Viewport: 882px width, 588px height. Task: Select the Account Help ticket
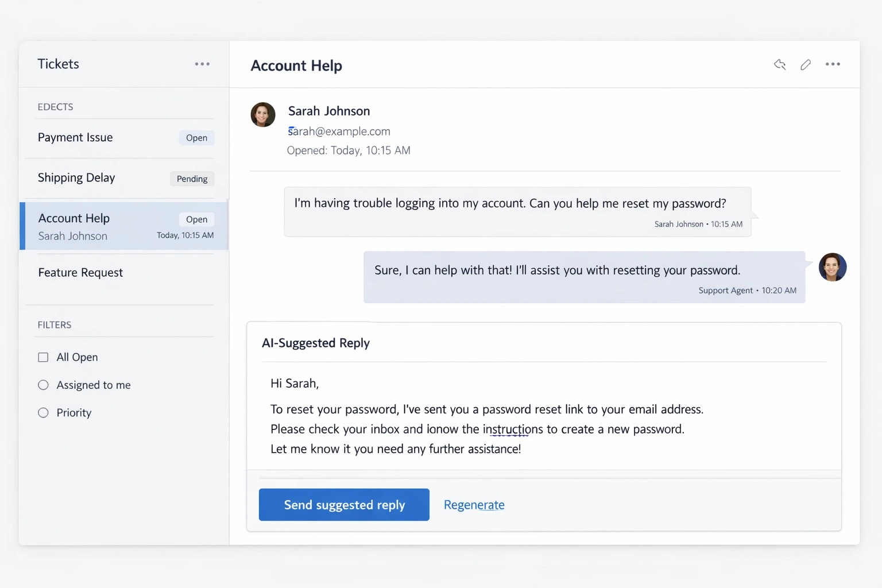(124, 226)
